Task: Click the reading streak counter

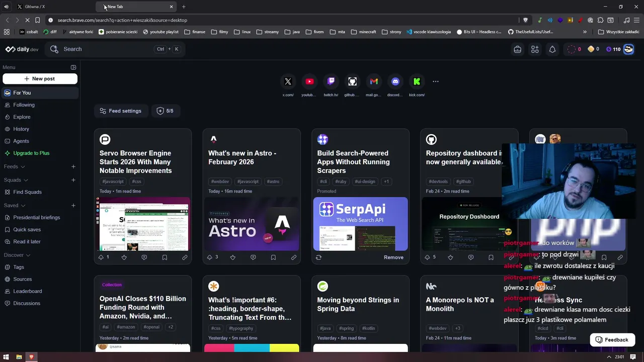Action: [x=574, y=49]
